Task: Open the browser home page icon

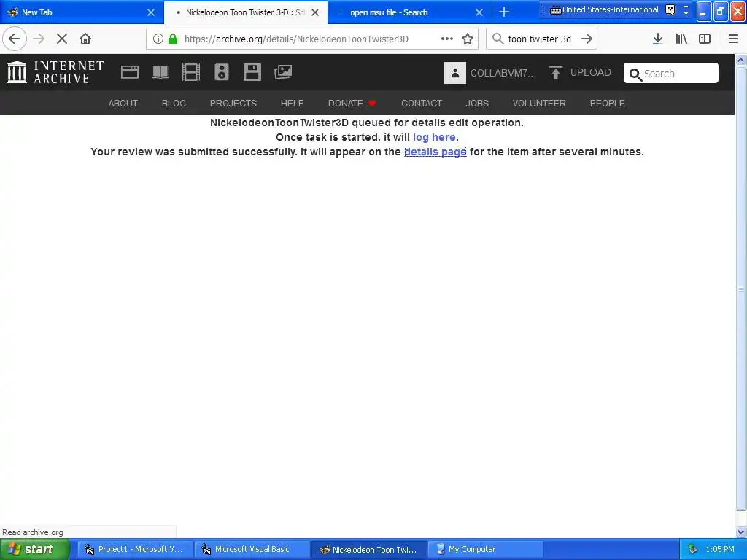Action: point(85,39)
